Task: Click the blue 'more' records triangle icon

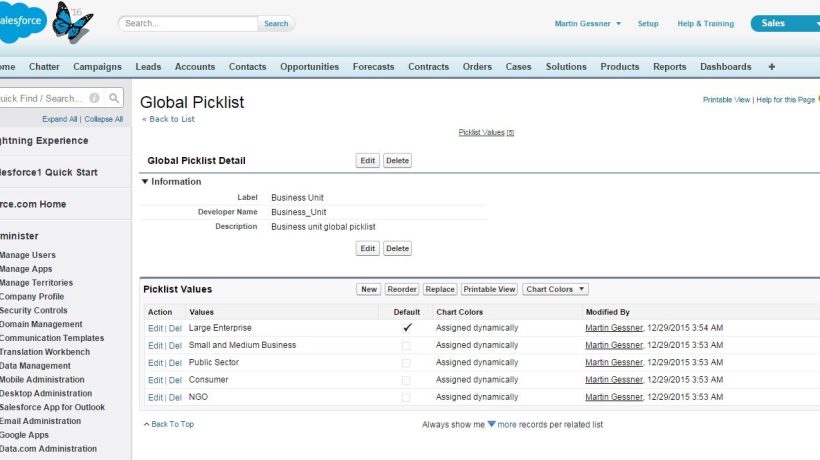Action: pos(491,424)
